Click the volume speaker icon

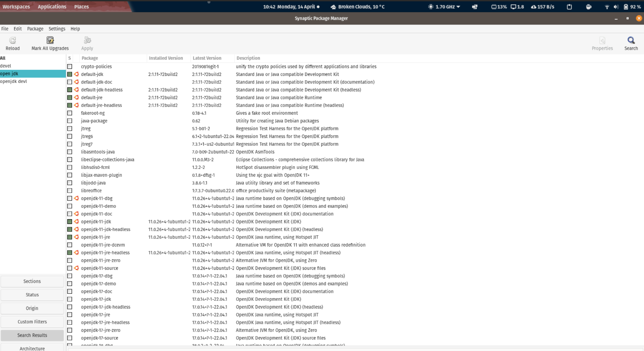tap(616, 7)
